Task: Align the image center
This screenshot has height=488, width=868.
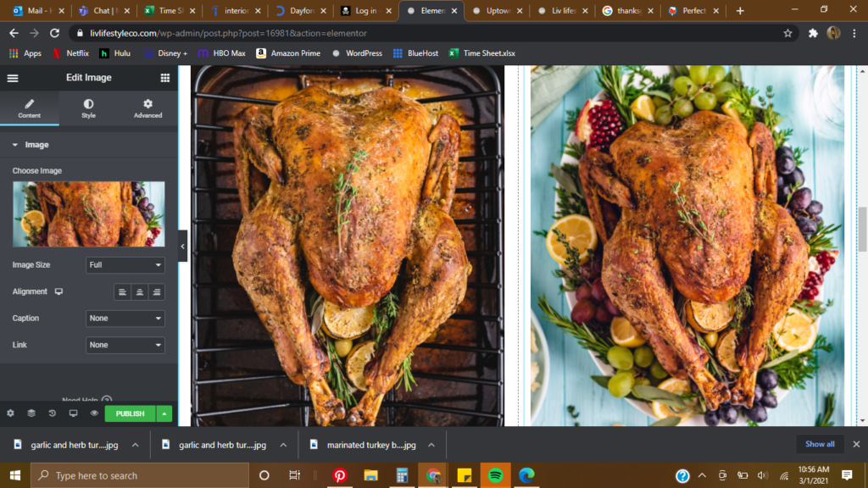Action: point(140,292)
